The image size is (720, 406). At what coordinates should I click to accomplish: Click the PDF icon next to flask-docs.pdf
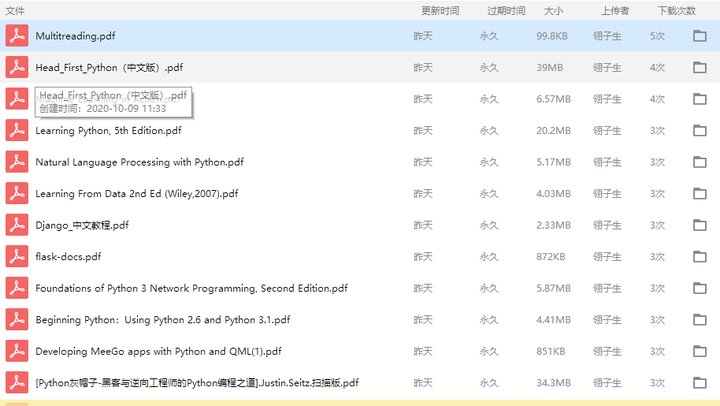click(16, 256)
